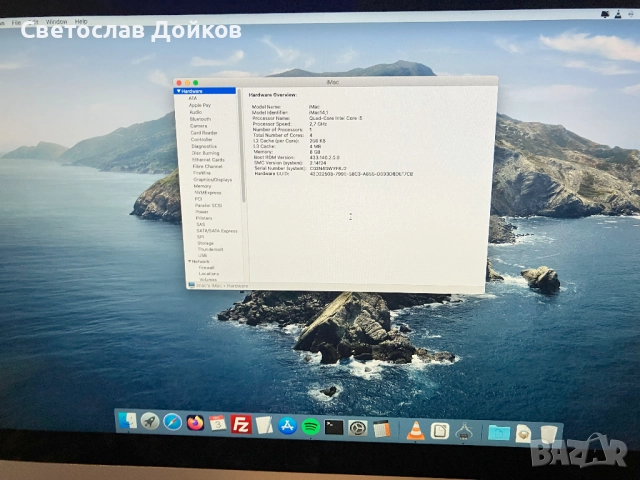Image resolution: width=640 pixels, height=480 pixels.
Task: Select Bluetooth in the sidebar
Action: point(200,119)
